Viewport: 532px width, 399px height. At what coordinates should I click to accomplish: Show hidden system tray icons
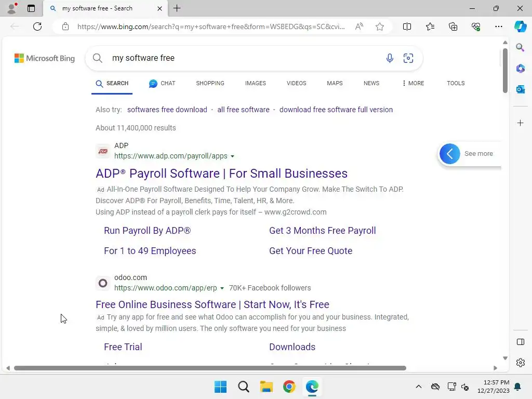[x=419, y=387]
